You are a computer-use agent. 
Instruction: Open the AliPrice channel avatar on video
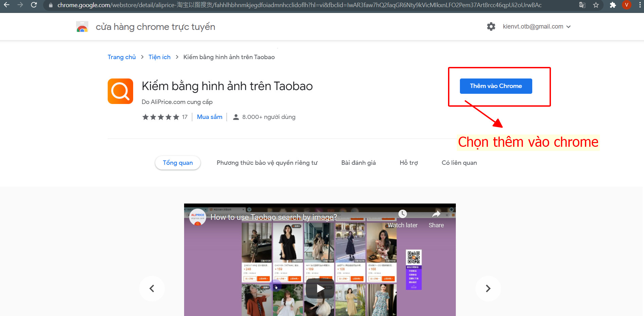pyautogui.click(x=197, y=217)
